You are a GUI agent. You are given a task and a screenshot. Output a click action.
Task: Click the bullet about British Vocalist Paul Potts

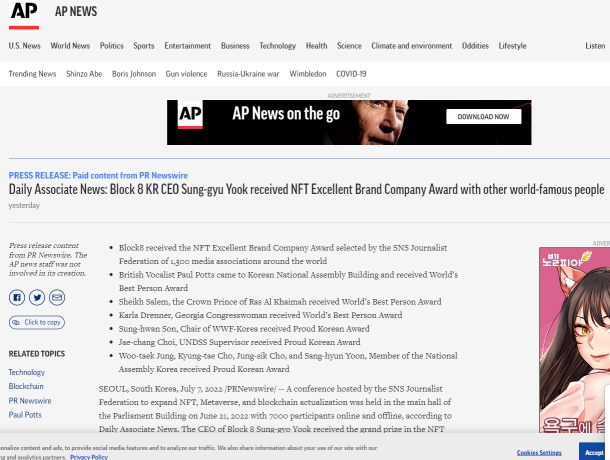coord(288,281)
